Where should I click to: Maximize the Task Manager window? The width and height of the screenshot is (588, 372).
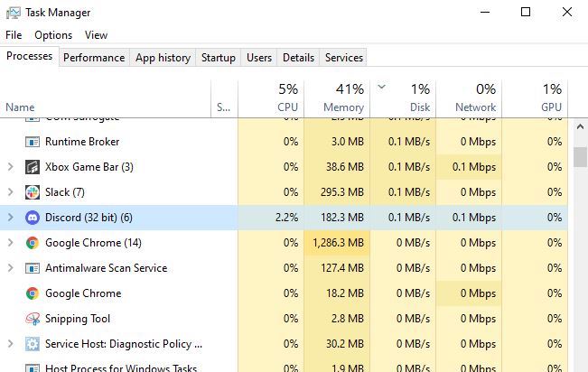point(526,12)
